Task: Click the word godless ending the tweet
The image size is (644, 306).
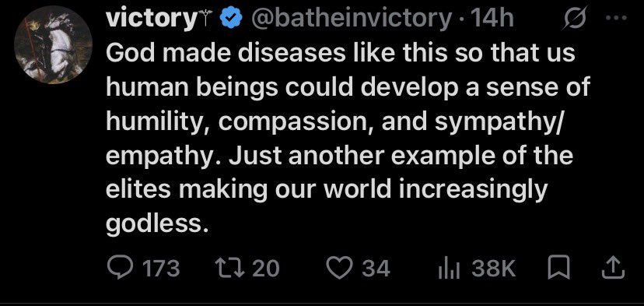Action: [155, 223]
